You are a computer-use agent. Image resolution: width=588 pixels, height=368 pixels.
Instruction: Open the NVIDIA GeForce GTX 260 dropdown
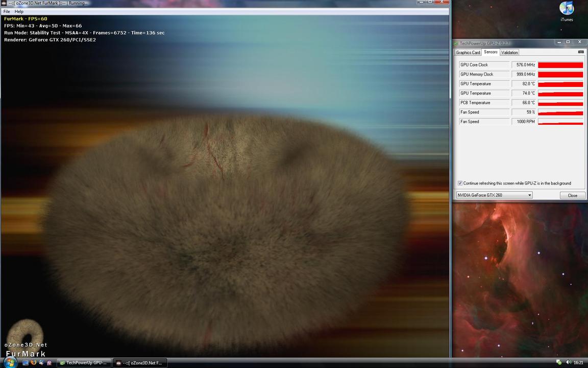click(x=494, y=195)
